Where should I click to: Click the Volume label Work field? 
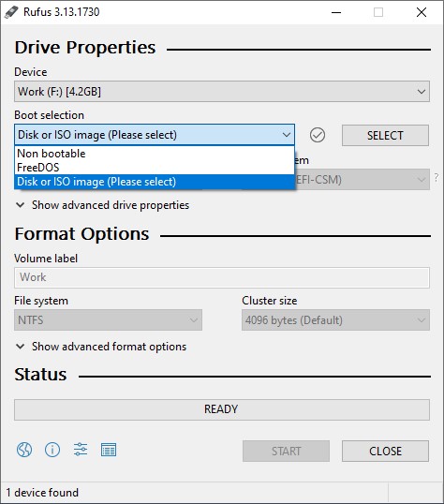click(222, 277)
